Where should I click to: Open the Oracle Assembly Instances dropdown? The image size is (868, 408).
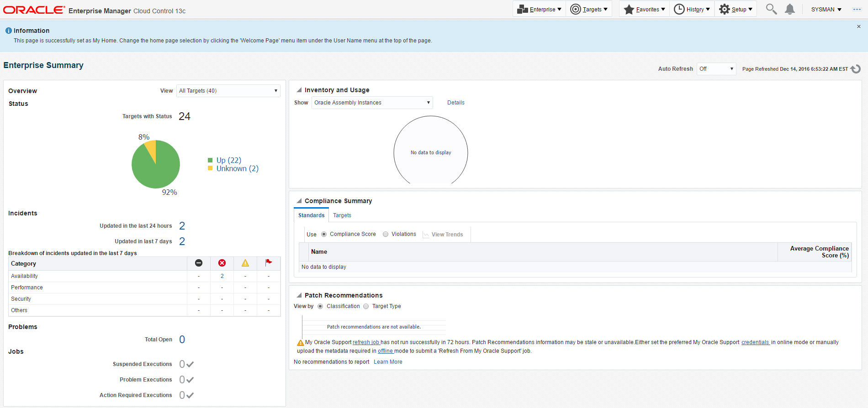[x=372, y=103]
